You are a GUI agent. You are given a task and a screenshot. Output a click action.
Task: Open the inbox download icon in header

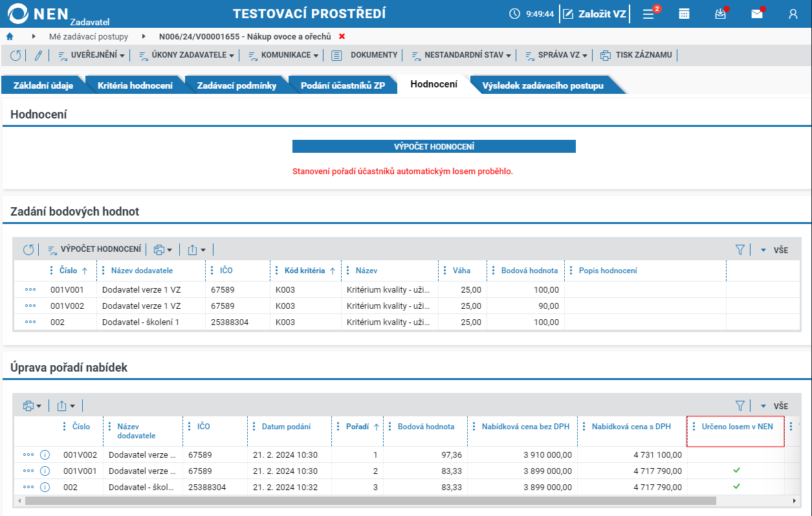point(721,14)
